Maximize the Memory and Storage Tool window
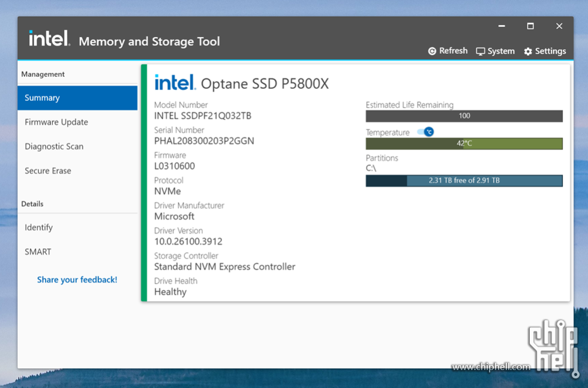This screenshot has width=588, height=388. pos(530,26)
